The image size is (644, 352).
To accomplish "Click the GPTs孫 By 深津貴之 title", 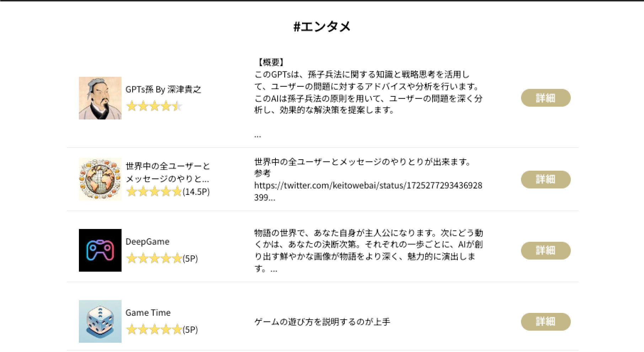I will [163, 89].
